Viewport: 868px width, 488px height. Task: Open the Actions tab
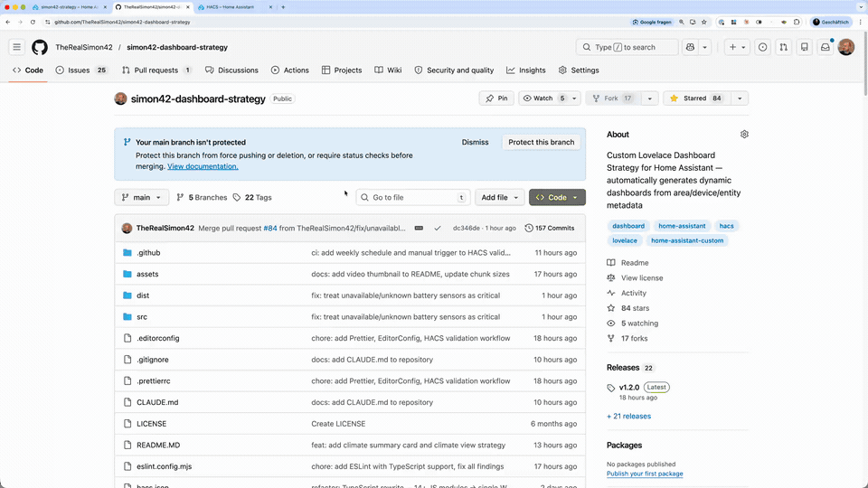click(x=290, y=70)
